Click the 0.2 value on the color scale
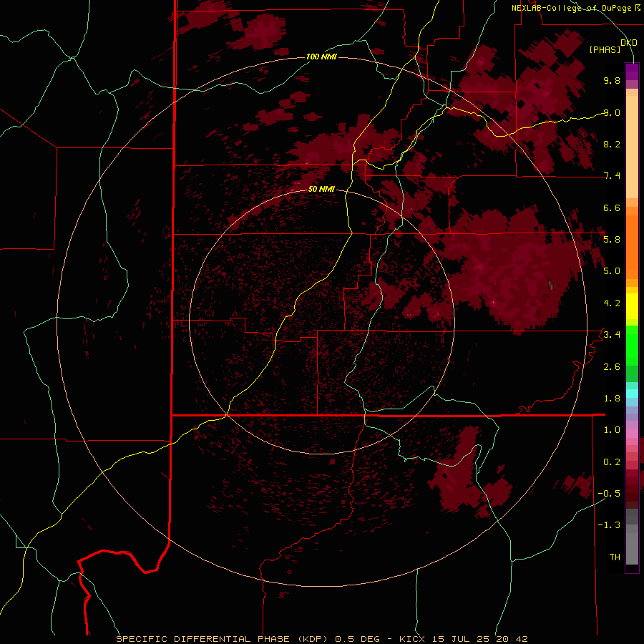Screen dimensions: 644x644 point(612,462)
